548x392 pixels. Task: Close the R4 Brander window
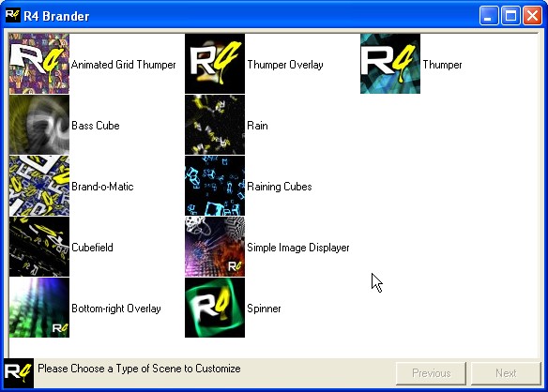coord(532,16)
